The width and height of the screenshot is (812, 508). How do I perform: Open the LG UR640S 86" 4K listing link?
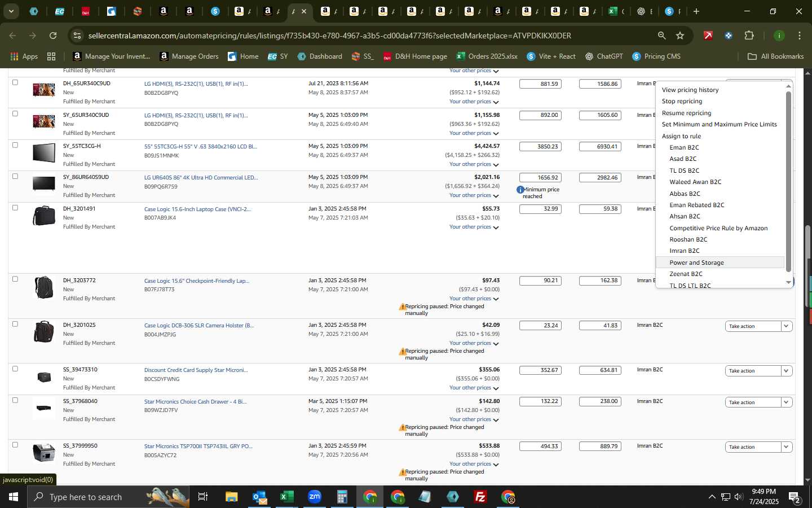pos(201,177)
